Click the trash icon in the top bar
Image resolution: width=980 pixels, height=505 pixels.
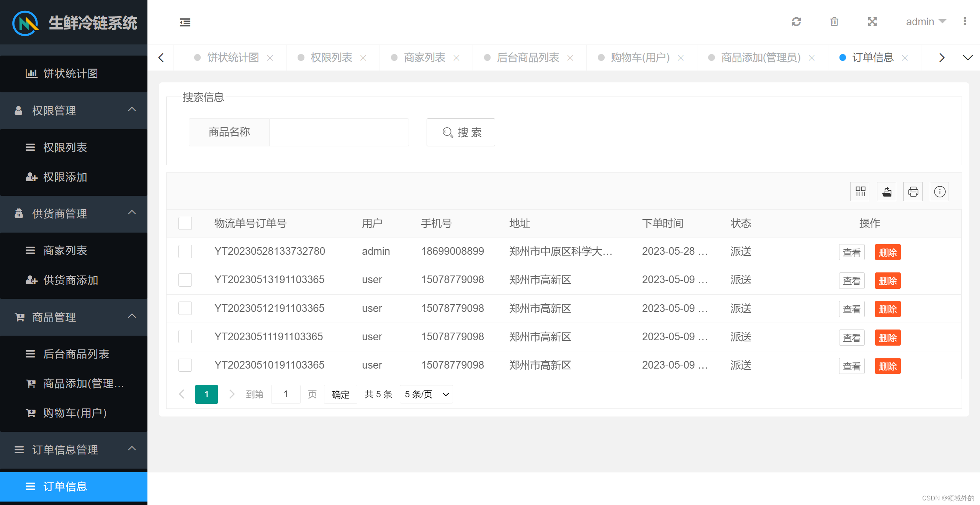[x=834, y=22]
